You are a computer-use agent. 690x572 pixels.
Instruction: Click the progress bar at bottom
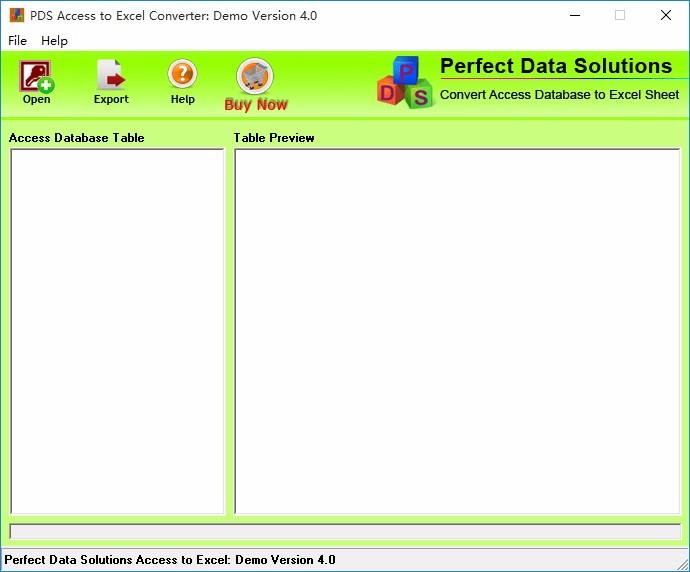coord(345,532)
